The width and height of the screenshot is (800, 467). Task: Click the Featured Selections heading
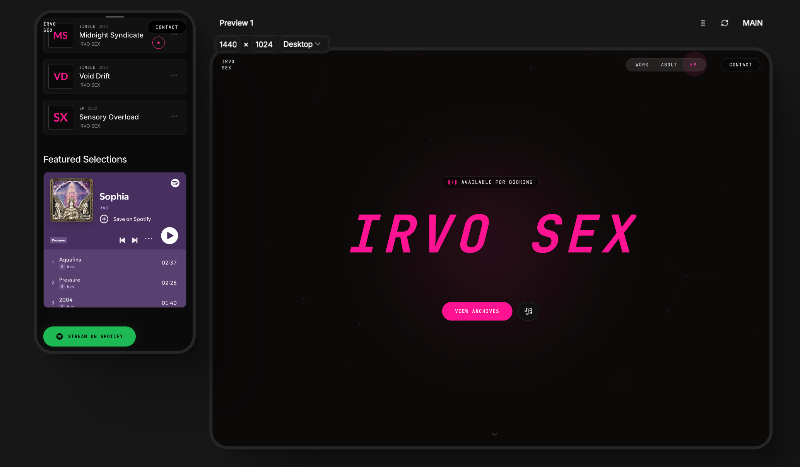pyautogui.click(x=85, y=159)
